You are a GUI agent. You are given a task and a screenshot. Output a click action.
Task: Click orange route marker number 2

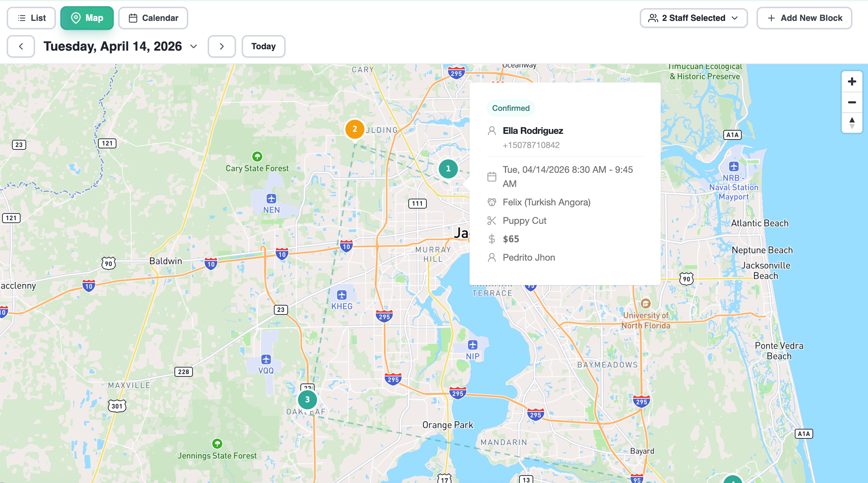(x=355, y=129)
